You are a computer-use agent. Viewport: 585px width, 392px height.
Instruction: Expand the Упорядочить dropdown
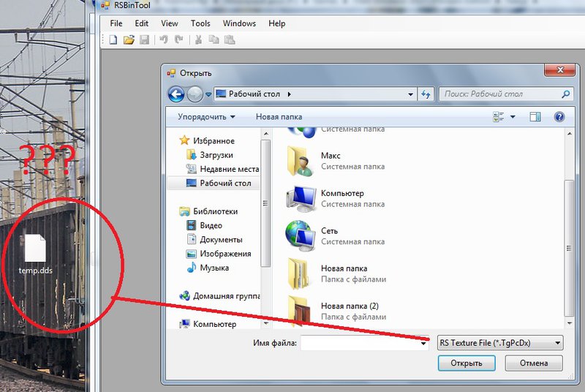pyautogui.click(x=206, y=117)
